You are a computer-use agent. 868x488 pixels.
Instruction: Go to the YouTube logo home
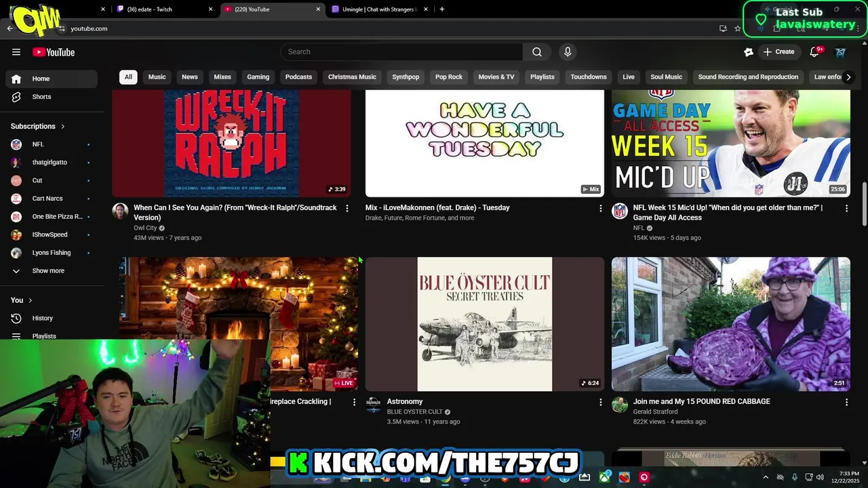coord(54,52)
